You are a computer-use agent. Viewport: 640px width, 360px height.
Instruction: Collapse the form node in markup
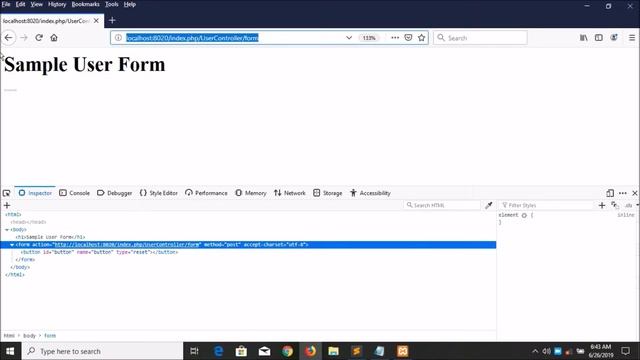(x=12, y=245)
